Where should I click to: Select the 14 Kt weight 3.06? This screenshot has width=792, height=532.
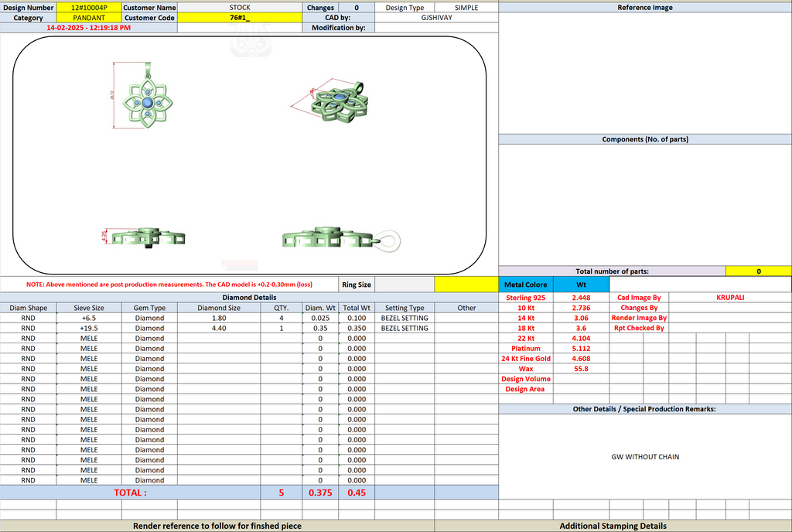(x=581, y=318)
